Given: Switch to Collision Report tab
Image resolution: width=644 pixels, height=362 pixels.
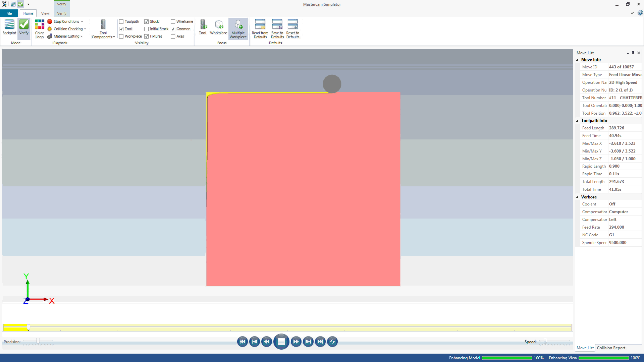Looking at the screenshot, I should pos(611,348).
